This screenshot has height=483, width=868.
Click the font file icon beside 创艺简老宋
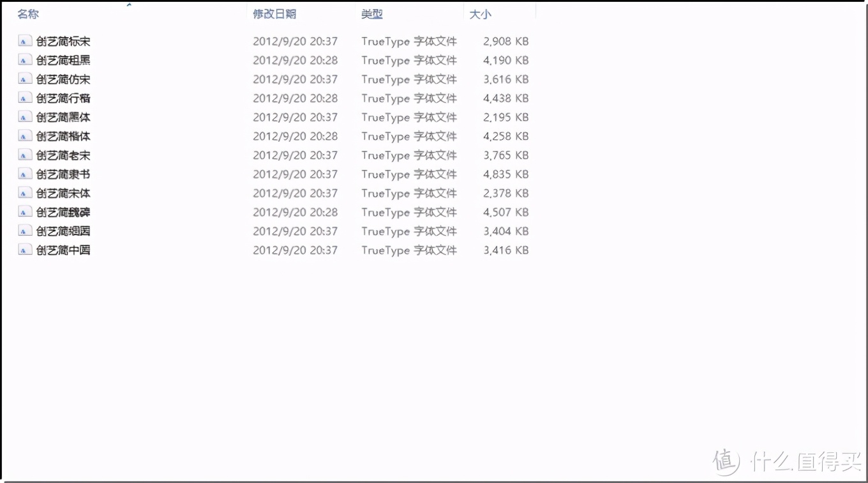pyautogui.click(x=24, y=155)
